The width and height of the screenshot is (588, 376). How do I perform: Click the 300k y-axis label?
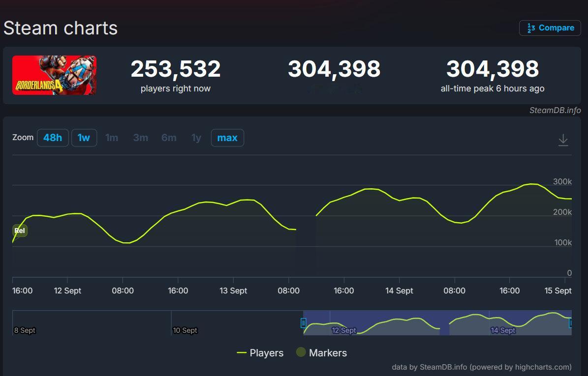pyautogui.click(x=562, y=182)
